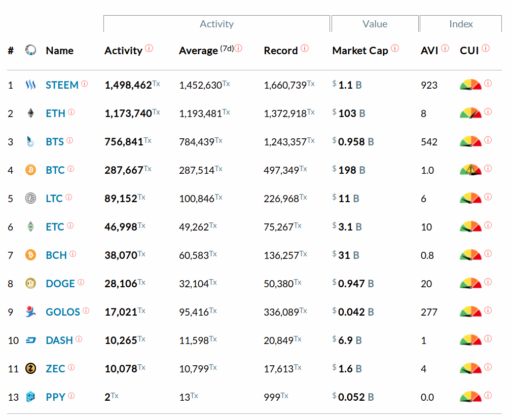Open info icon next to CUI header
The width and height of the screenshot is (511, 420).
[x=486, y=48]
